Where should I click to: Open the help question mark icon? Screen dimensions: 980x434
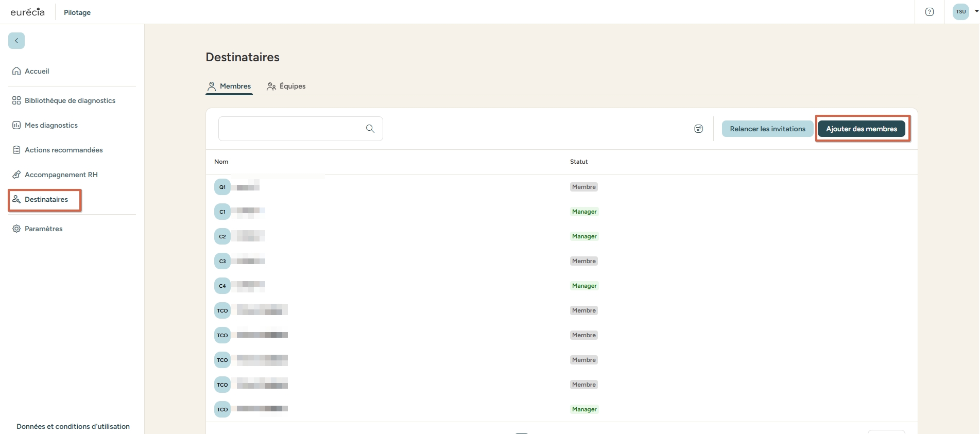coord(929,12)
